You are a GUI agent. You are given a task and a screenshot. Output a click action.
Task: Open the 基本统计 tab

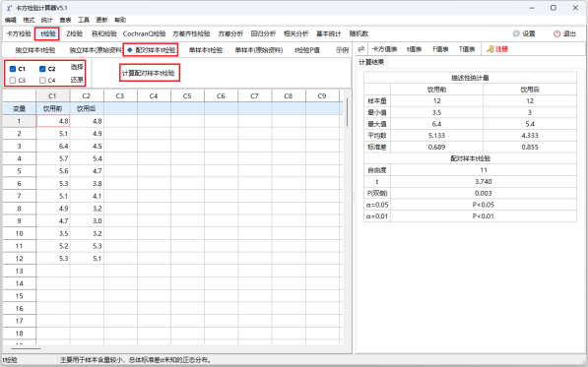pos(329,33)
